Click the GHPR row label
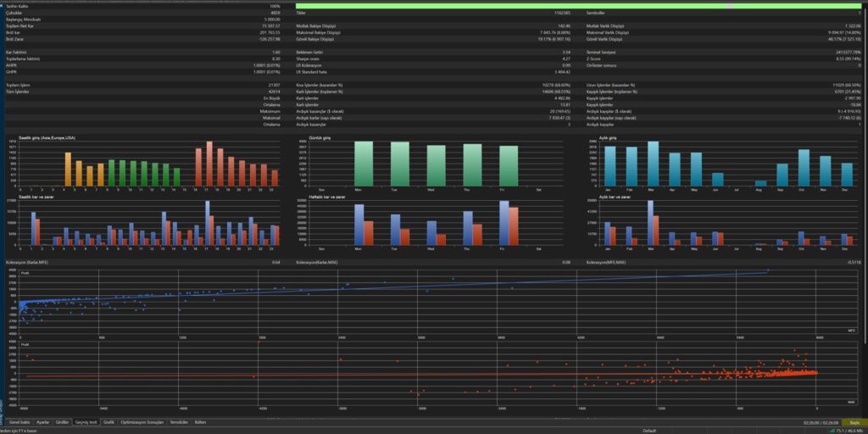This screenshot has height=434, width=868. click(11, 71)
